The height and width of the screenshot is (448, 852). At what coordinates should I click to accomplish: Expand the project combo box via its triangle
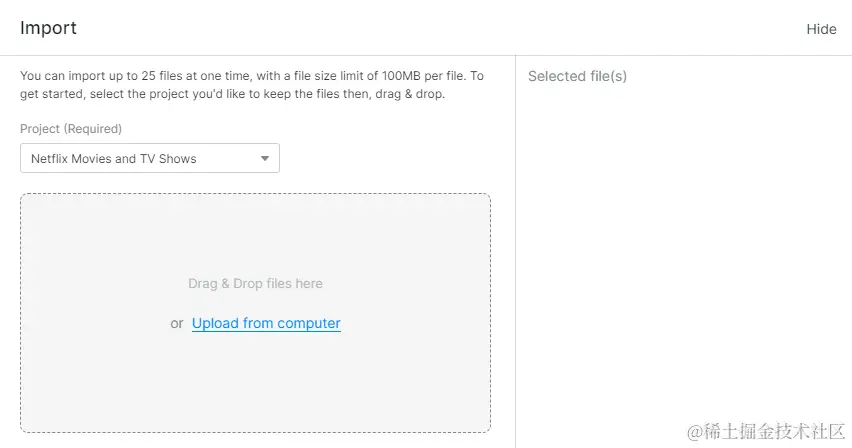click(x=265, y=158)
